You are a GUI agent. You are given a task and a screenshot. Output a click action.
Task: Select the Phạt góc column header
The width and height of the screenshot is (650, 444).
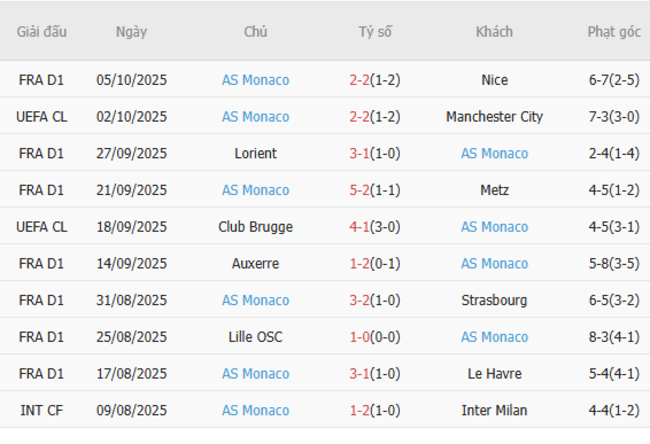pyautogui.click(x=614, y=32)
